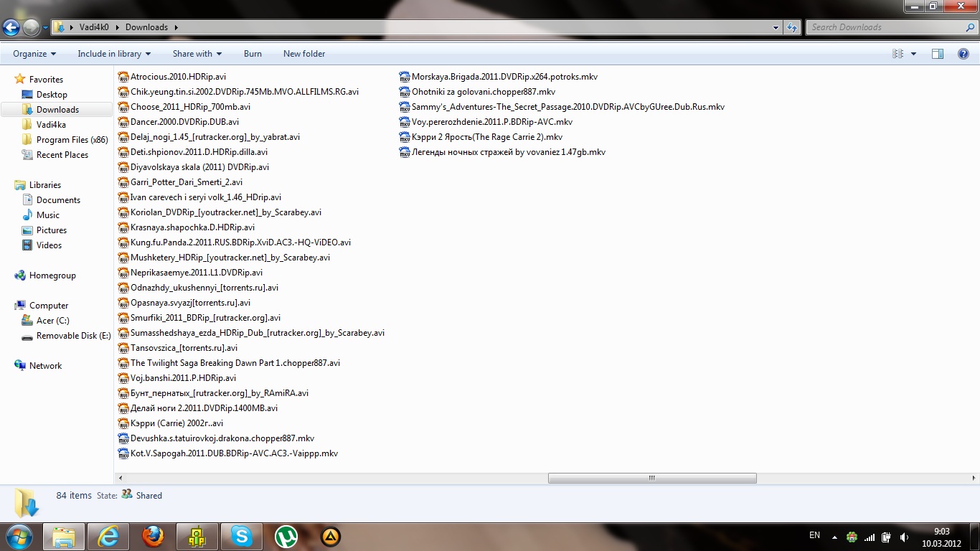Click the New folder button

[304, 54]
